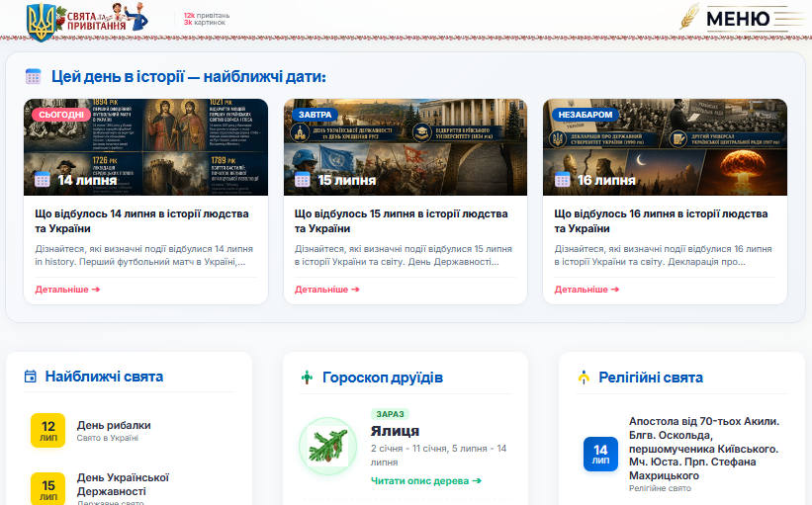
Task: Open the 'Гороскоп друїдів' heading
Action: click(383, 378)
